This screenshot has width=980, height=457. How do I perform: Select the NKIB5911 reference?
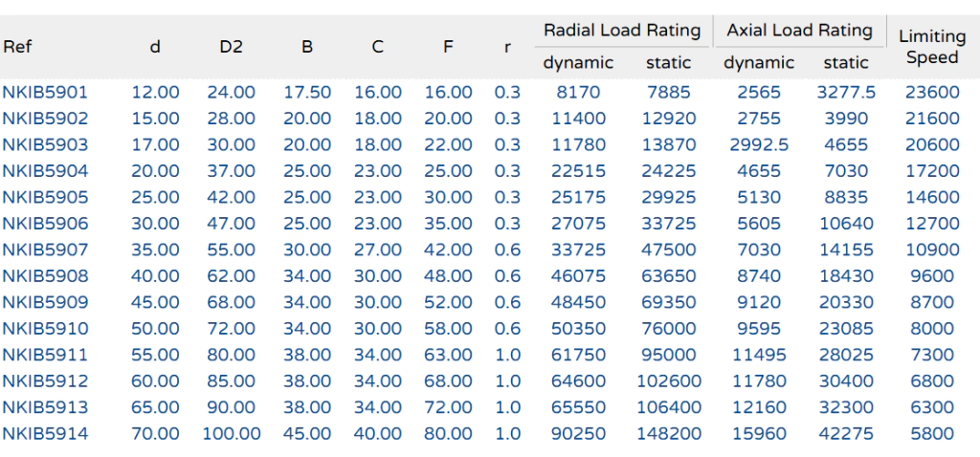[x=45, y=355]
